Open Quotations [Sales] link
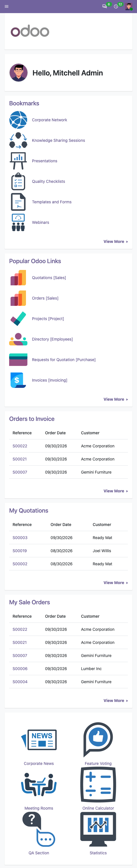Screen dimensions: 137x868 [x=49, y=278]
